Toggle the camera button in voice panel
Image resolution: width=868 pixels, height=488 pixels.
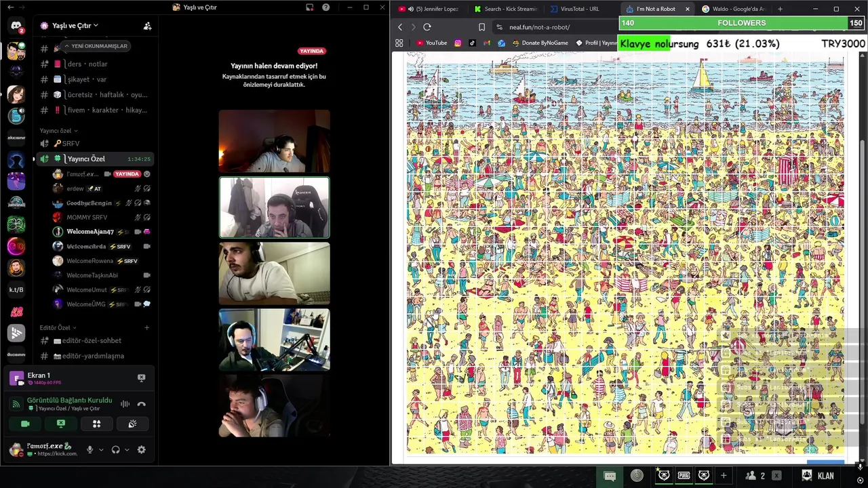(25, 424)
